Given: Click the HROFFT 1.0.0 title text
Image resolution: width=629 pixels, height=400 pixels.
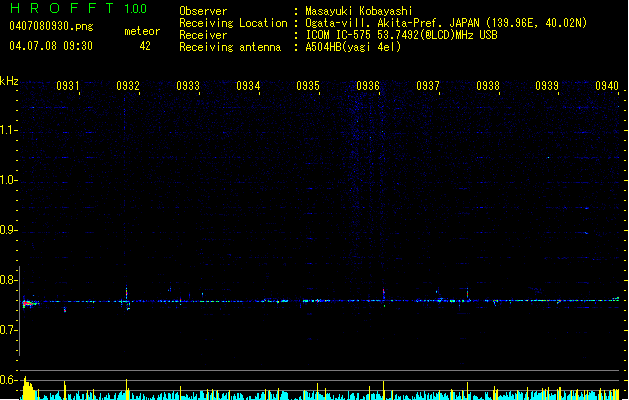Looking at the screenshot, I should (79, 8).
